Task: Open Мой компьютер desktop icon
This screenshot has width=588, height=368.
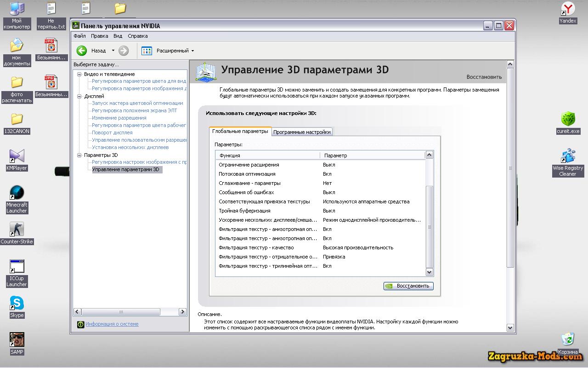Action: (x=17, y=8)
